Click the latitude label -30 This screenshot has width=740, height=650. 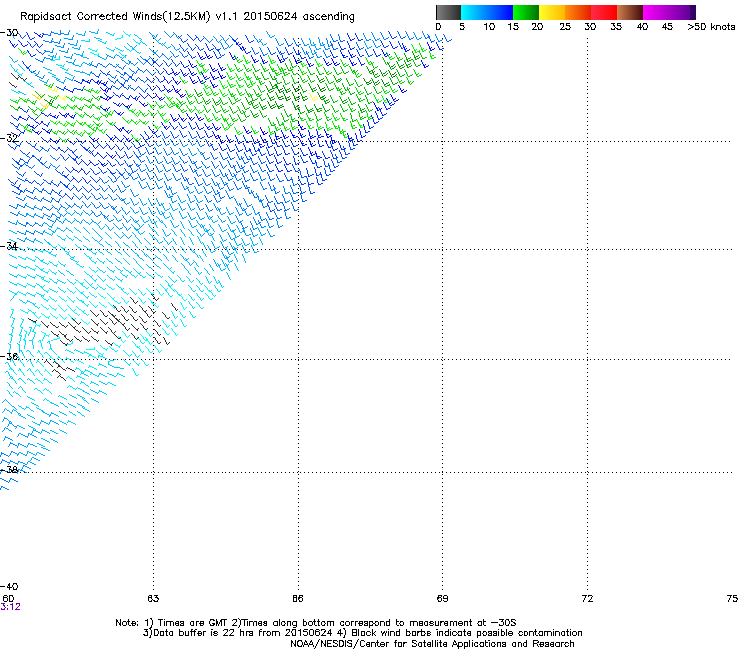(x=9, y=33)
